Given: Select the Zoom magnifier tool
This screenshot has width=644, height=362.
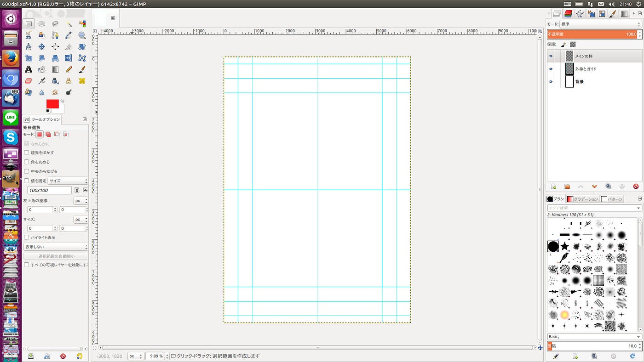Looking at the screenshot, I should pyautogui.click(x=82, y=35).
